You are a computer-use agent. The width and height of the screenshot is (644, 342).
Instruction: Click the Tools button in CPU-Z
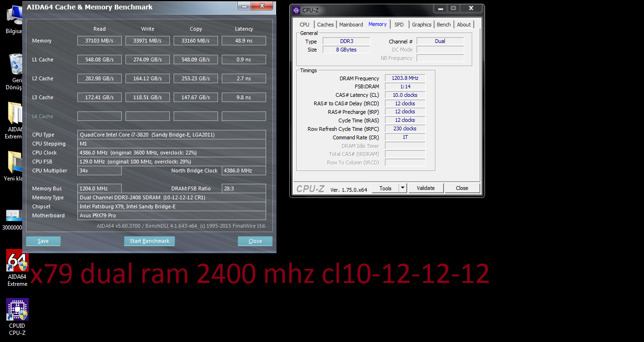[385, 188]
